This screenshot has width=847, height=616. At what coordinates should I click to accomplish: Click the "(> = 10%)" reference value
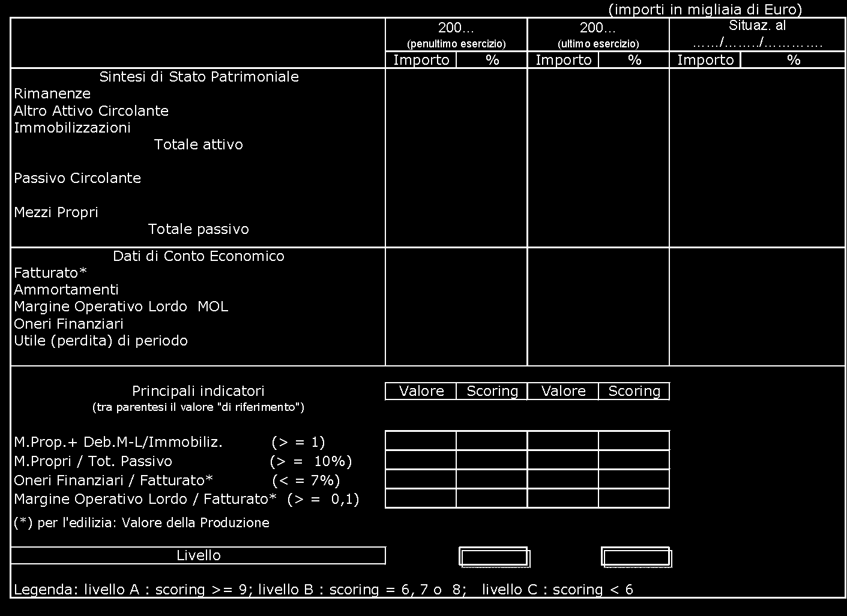point(311,461)
